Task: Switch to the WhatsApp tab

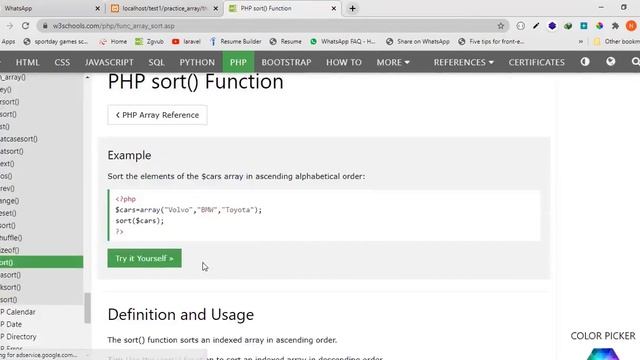Action: coord(49,8)
